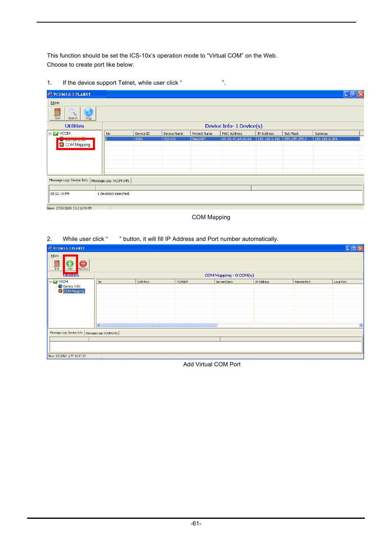Minimize the upper VCOM window

[x=347, y=94]
